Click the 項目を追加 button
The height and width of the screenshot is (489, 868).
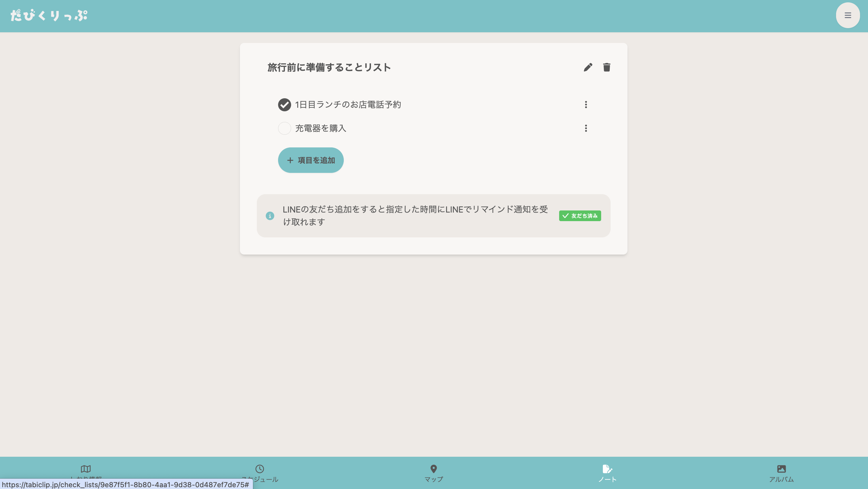pos(311,160)
